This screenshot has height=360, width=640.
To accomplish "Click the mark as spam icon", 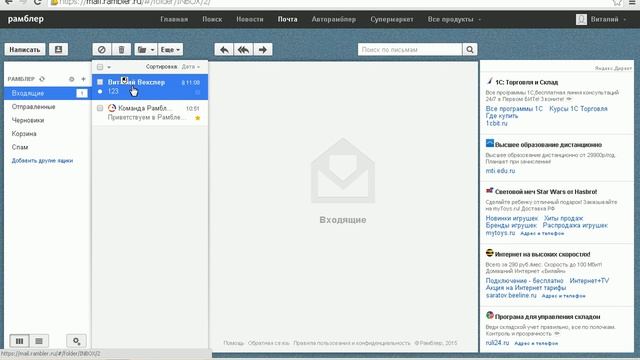I will coord(102,49).
